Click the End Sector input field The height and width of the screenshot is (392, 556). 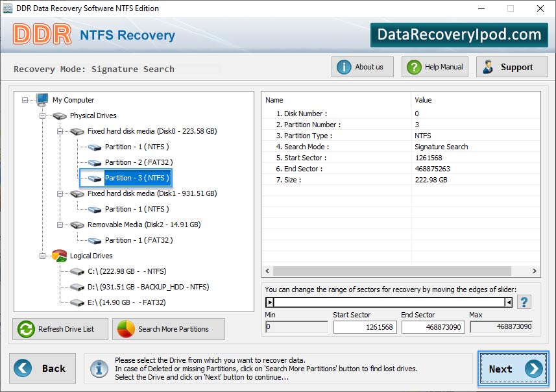433,327
